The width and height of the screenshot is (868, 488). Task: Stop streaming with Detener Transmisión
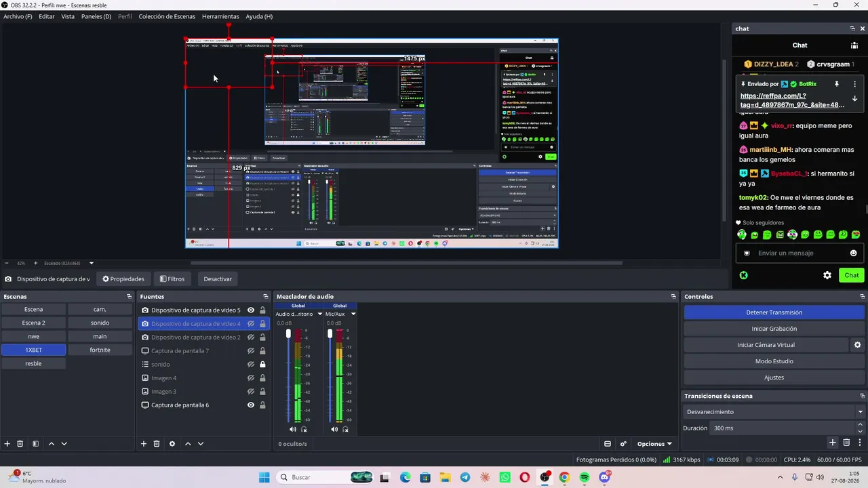[774, 312]
